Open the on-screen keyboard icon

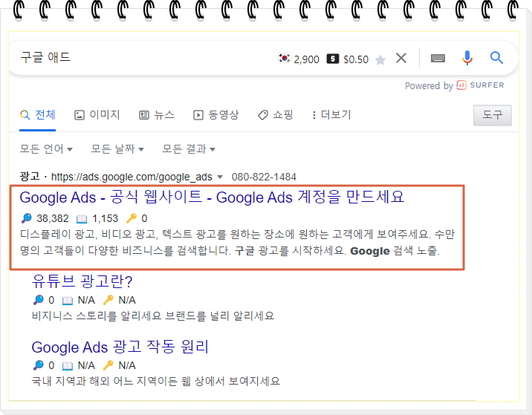[438, 59]
